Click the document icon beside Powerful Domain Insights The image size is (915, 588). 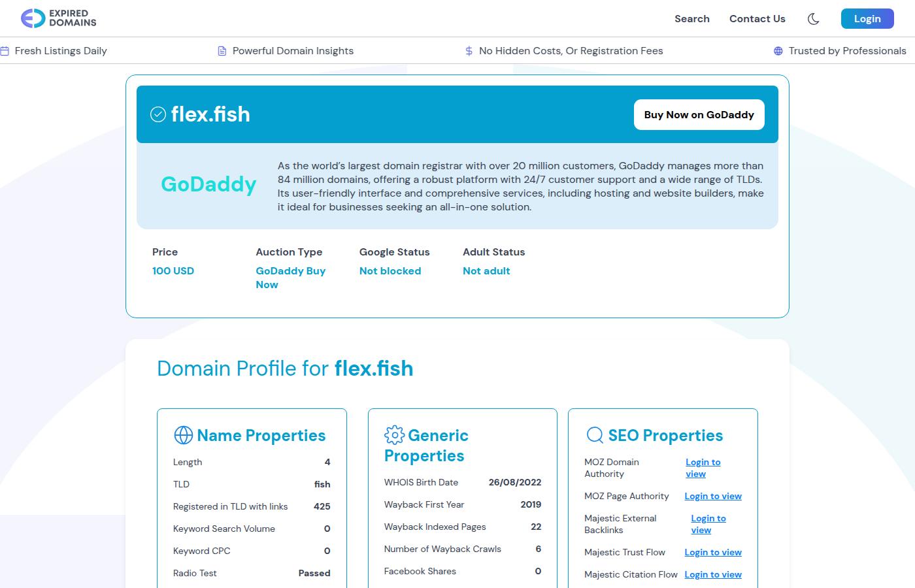(x=222, y=51)
